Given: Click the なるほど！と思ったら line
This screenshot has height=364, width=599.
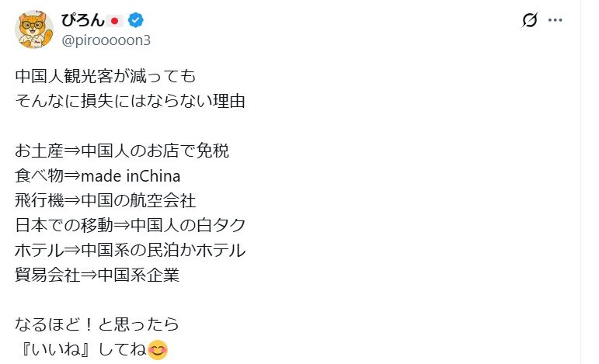Looking at the screenshot, I should pyautogui.click(x=96, y=324).
